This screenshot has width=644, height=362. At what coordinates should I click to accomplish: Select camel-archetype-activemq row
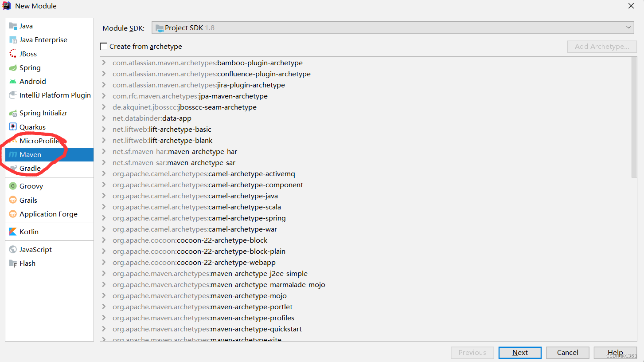click(x=365, y=173)
